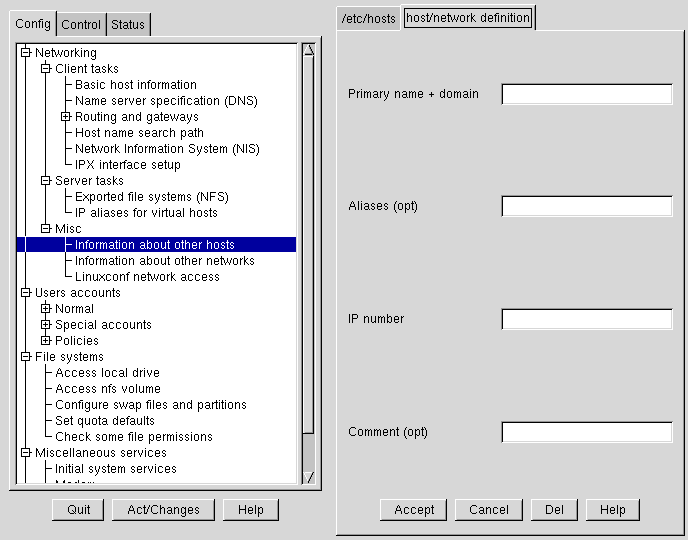Open Linuxconf network access item

coord(147,277)
